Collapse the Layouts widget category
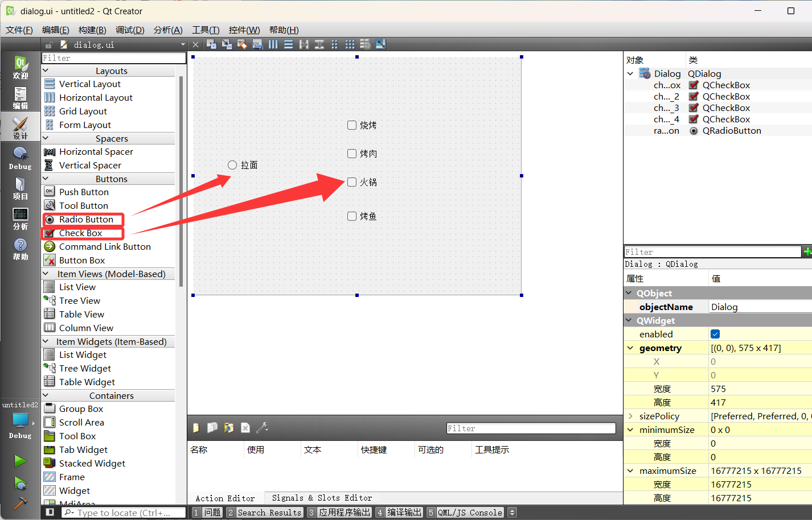Image resolution: width=812 pixels, height=520 pixels. click(46, 71)
